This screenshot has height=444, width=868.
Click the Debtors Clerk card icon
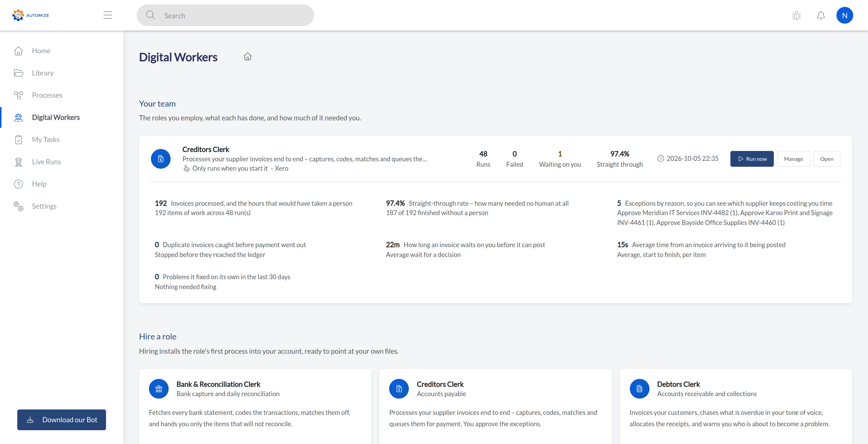[x=639, y=389]
